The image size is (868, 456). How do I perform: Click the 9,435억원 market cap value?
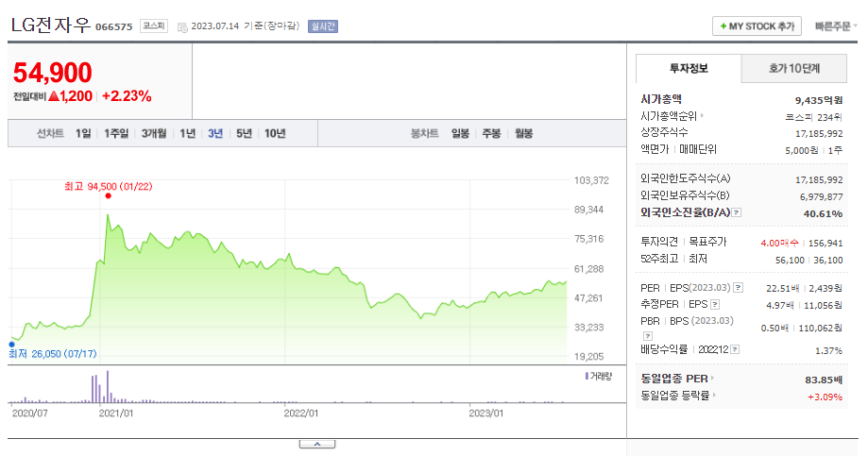coord(819,100)
